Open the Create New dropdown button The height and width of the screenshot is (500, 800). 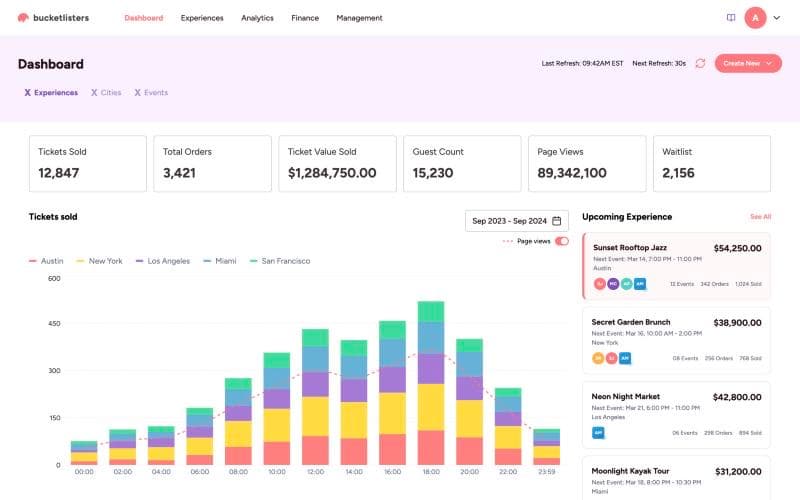pyautogui.click(x=748, y=63)
